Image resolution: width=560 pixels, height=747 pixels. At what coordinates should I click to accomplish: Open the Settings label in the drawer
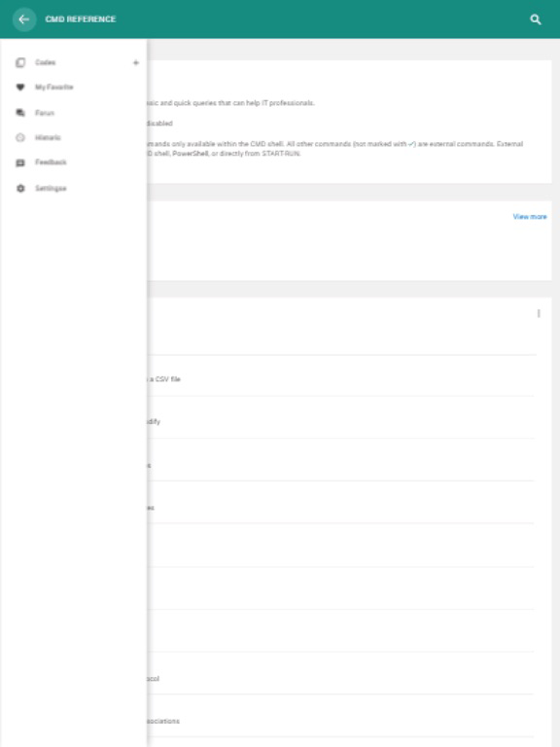click(x=51, y=188)
